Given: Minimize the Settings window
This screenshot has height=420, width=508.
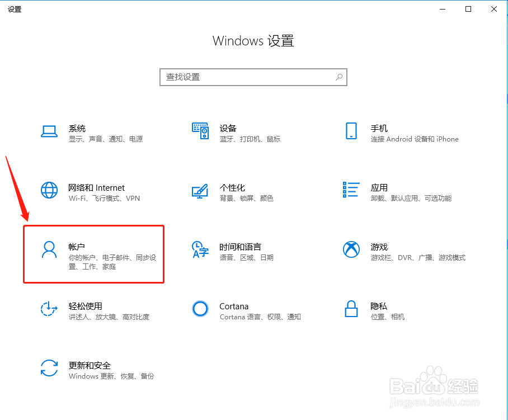Looking at the screenshot, I should (443, 9).
